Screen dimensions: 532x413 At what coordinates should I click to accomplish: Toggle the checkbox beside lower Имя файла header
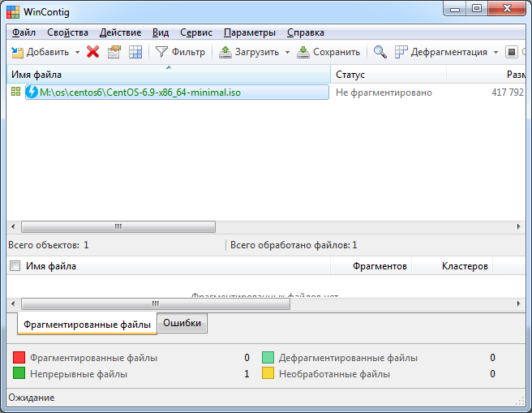pyautogui.click(x=15, y=265)
